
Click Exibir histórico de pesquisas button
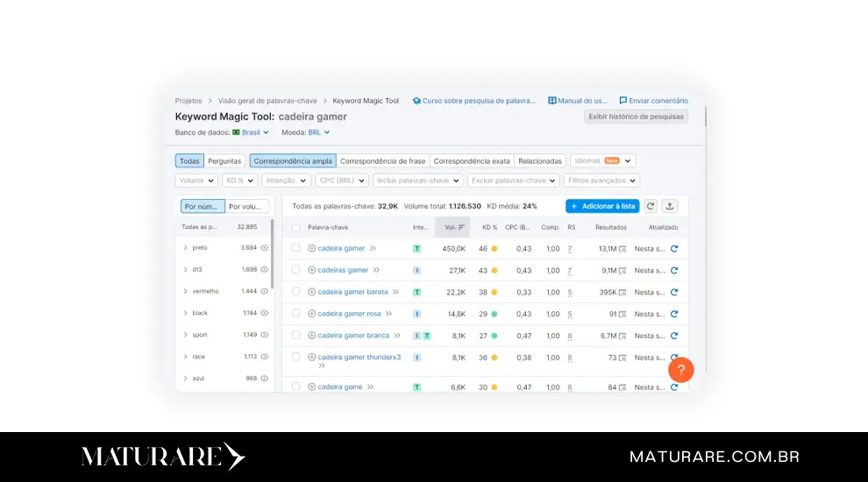636,117
